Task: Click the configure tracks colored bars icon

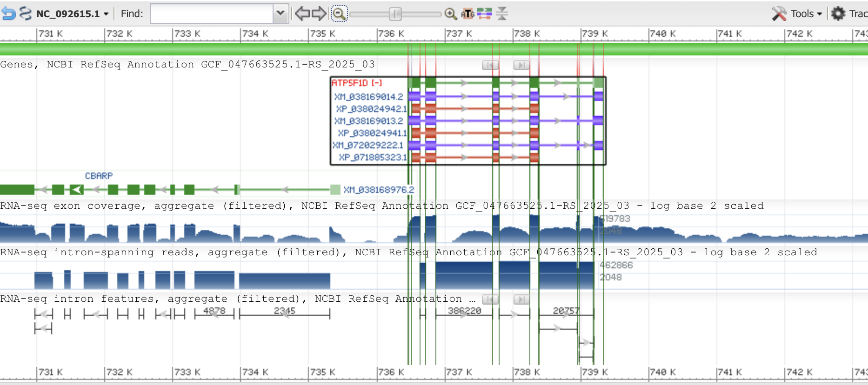Action: [x=485, y=13]
